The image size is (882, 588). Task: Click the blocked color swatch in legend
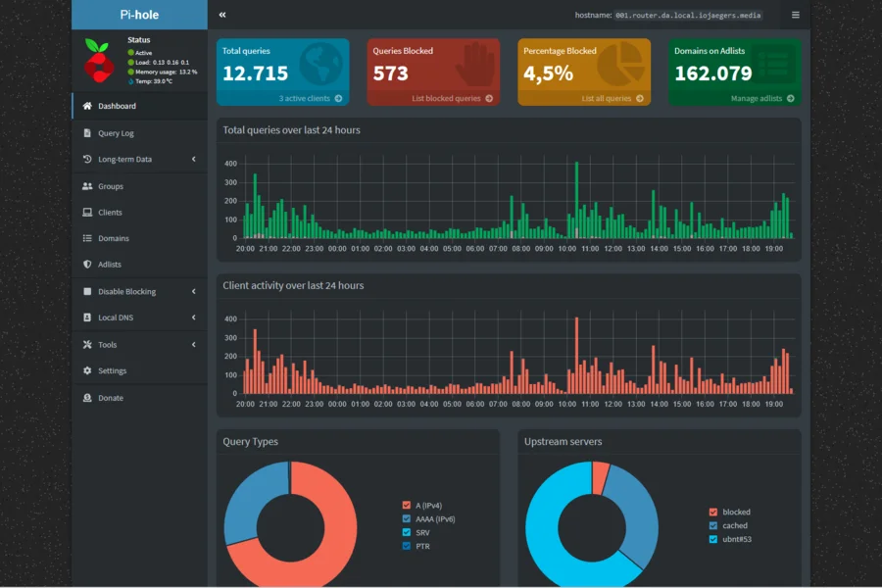[x=713, y=512]
